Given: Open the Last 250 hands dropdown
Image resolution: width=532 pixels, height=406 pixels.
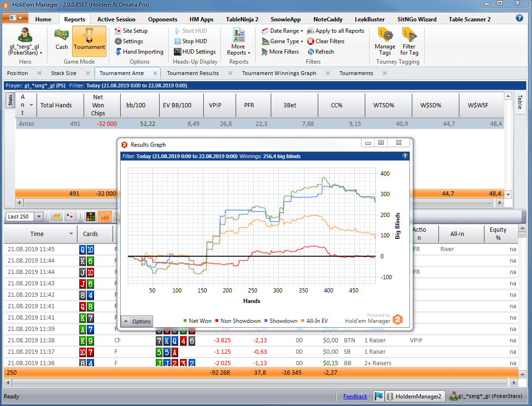Looking at the screenshot, I should (x=39, y=217).
